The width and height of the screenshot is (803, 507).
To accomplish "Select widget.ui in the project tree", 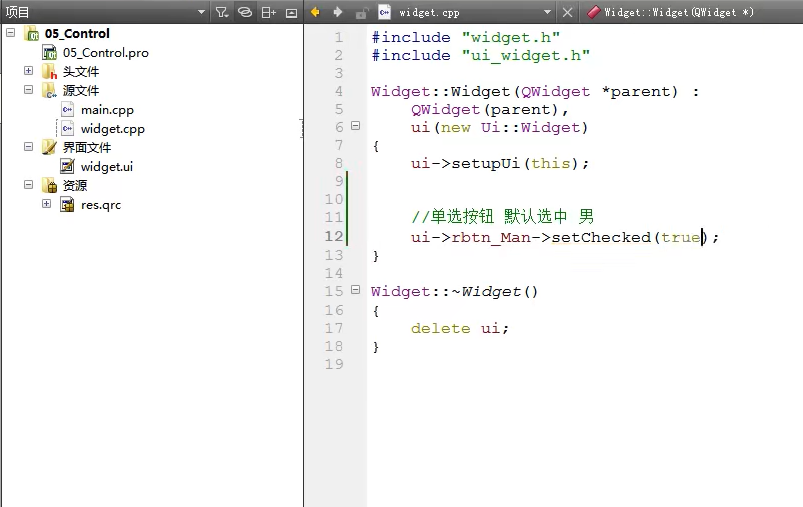I will pyautogui.click(x=107, y=166).
